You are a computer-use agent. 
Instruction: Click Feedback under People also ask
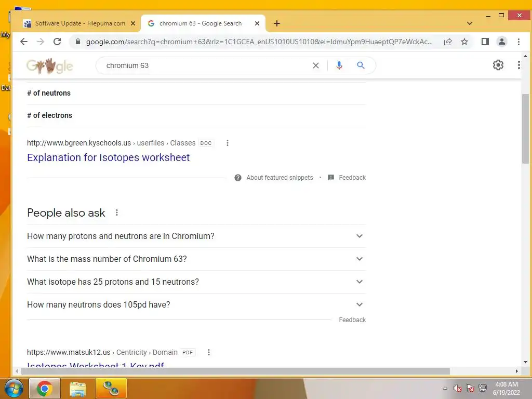pyautogui.click(x=352, y=320)
